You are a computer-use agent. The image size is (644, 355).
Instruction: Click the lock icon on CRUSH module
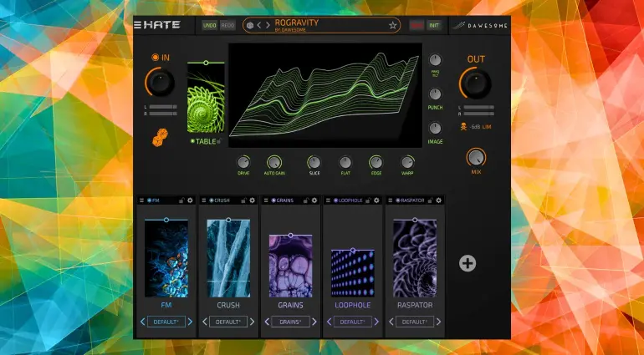(242, 200)
